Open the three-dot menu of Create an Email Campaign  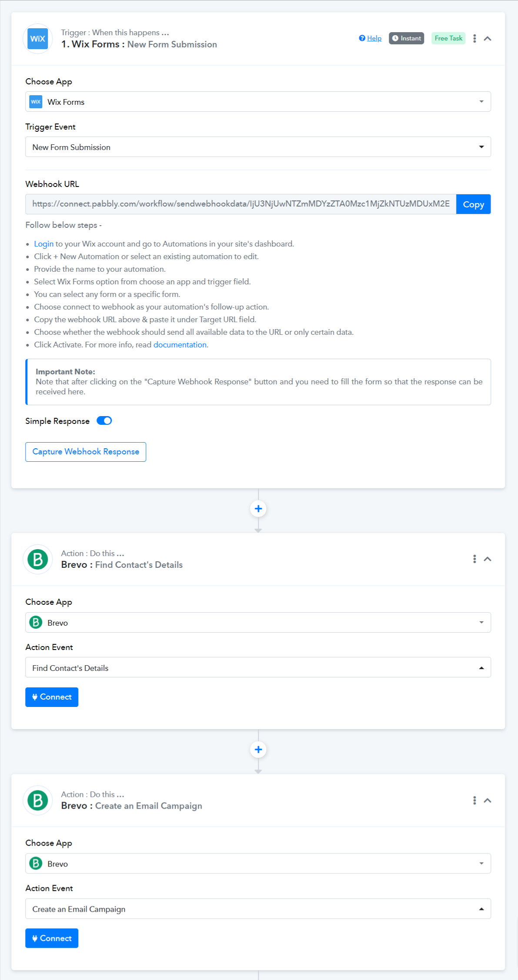[x=475, y=800]
